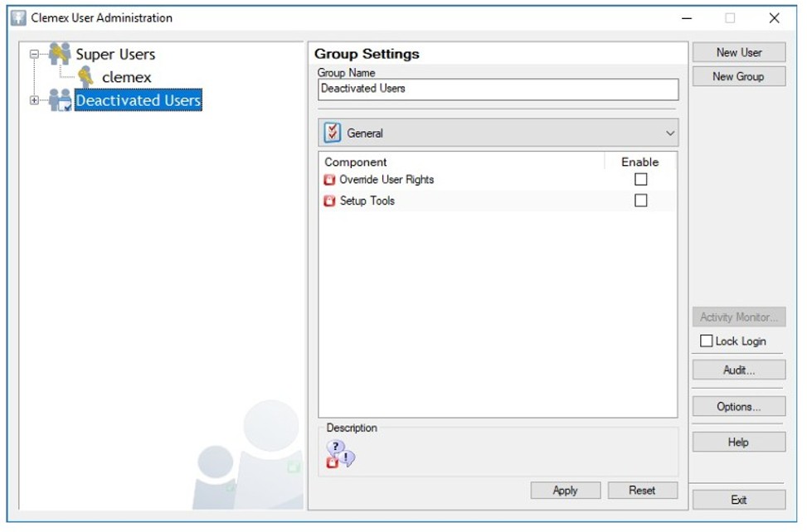This screenshot has height=532, width=807.
Task: Expand the Deactivated Users tree node
Action: [34, 100]
